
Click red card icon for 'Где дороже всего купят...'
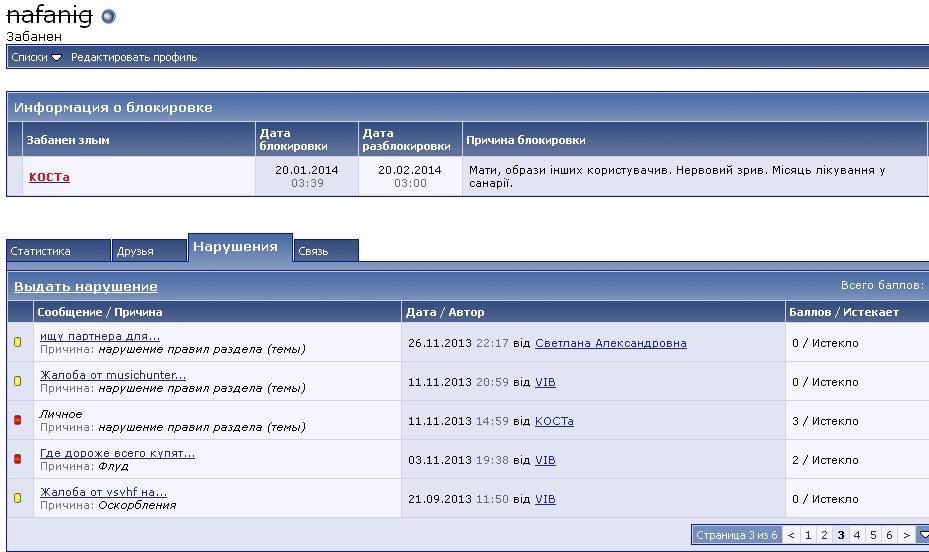[x=17, y=459]
